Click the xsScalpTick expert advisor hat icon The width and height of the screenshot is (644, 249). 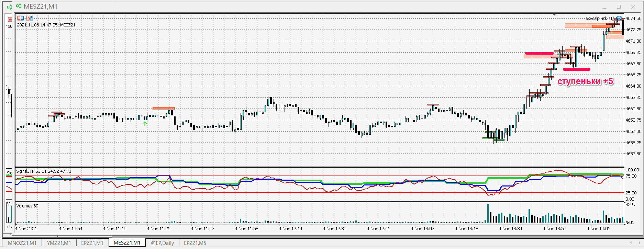[619, 18]
